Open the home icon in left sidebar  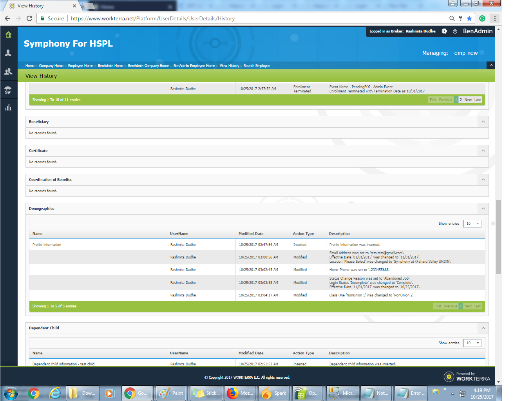[8, 35]
